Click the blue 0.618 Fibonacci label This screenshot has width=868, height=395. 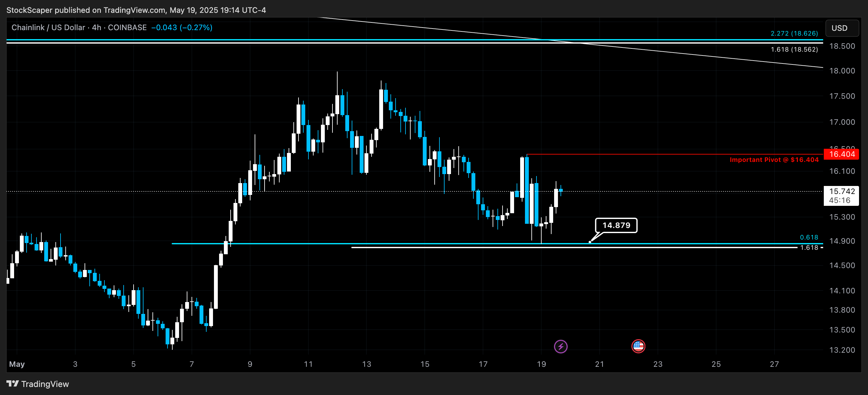click(x=809, y=238)
